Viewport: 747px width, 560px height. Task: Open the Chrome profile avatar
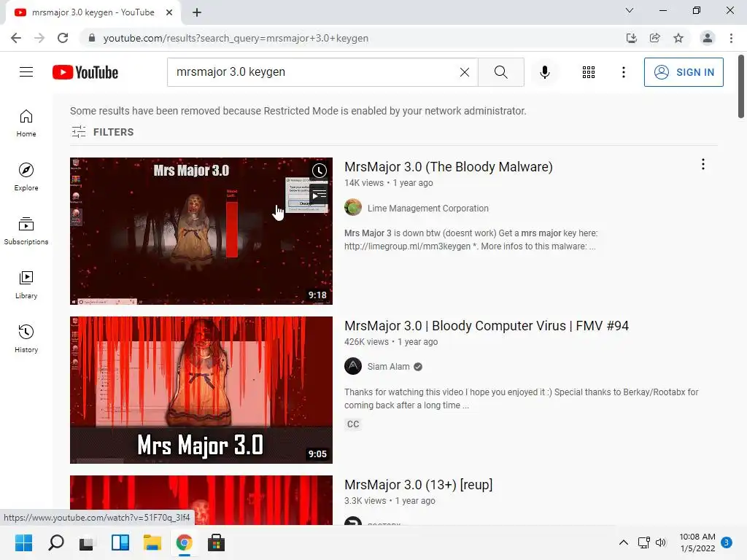(708, 38)
